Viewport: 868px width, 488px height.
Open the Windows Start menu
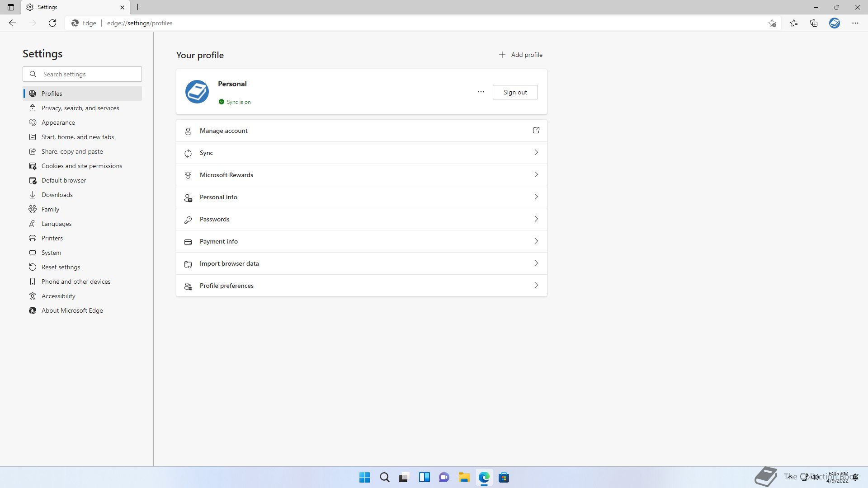pos(364,477)
